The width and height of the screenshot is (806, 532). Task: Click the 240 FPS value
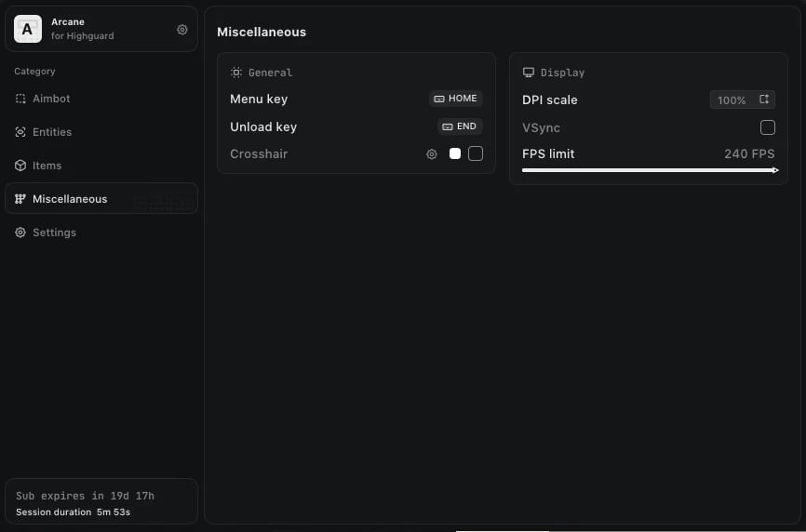click(749, 154)
